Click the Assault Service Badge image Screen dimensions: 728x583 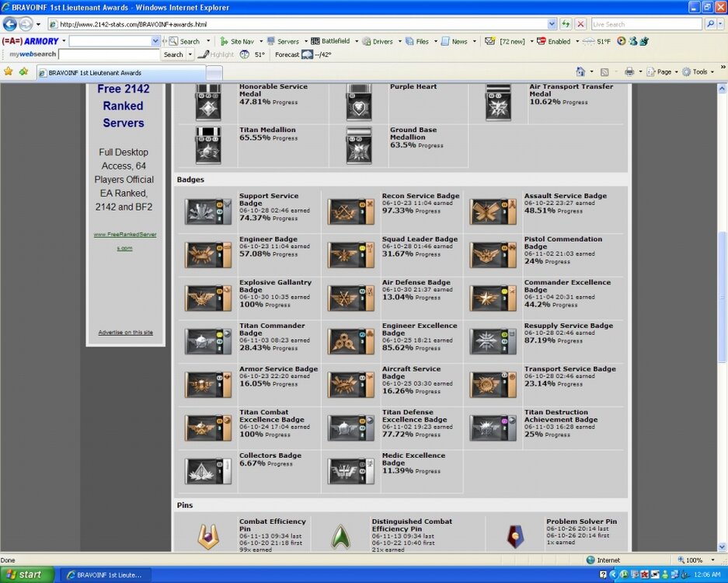(x=493, y=211)
